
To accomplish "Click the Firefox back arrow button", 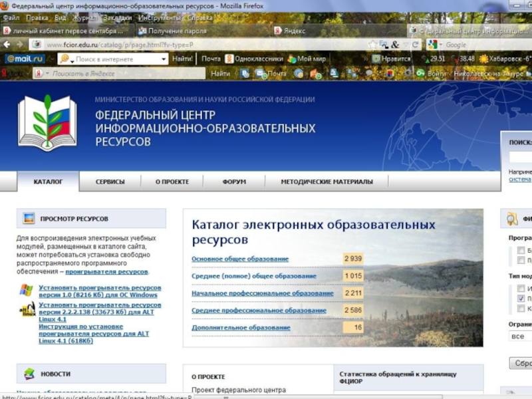I will 8,45.
